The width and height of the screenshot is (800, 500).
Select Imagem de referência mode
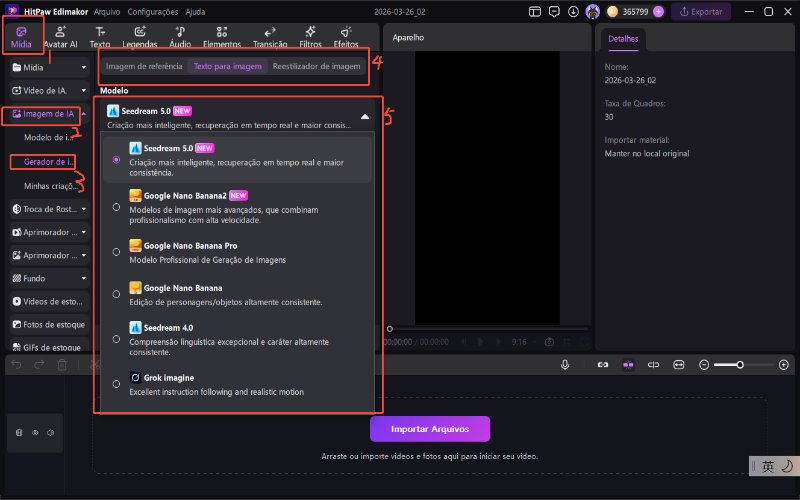click(144, 66)
